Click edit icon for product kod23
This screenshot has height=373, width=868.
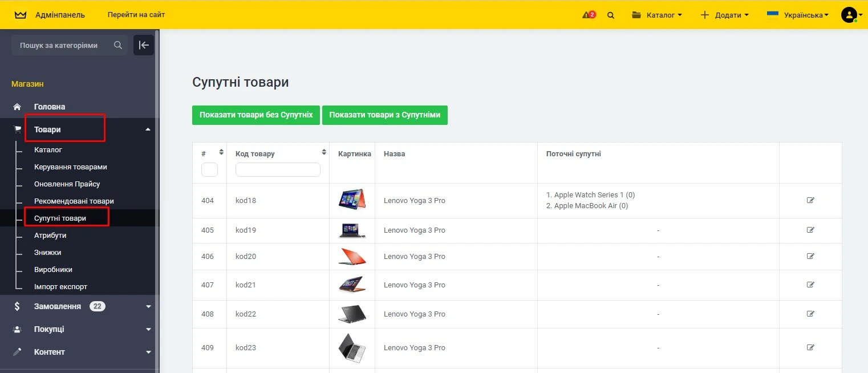tap(810, 347)
